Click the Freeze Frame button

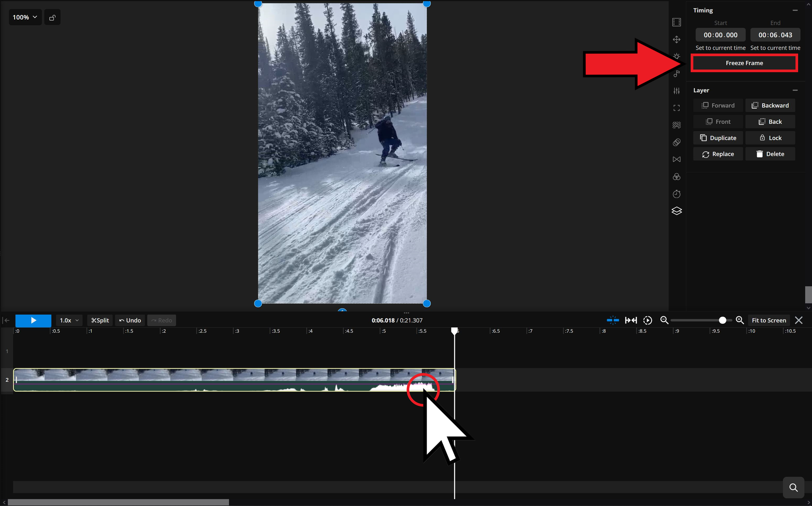(744, 63)
